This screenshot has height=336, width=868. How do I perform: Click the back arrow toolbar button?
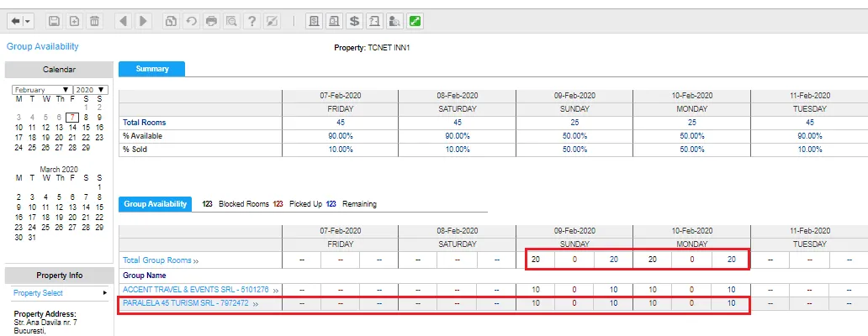tap(15, 22)
